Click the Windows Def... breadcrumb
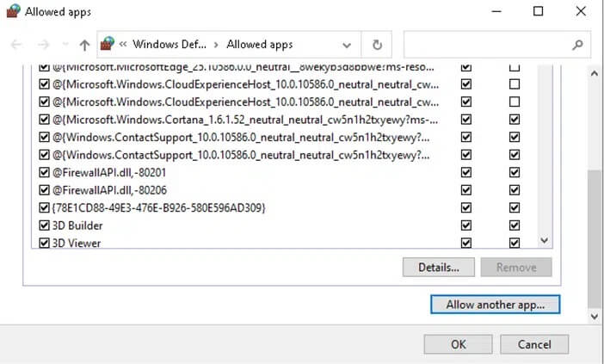The width and height of the screenshot is (604, 364). point(169,44)
